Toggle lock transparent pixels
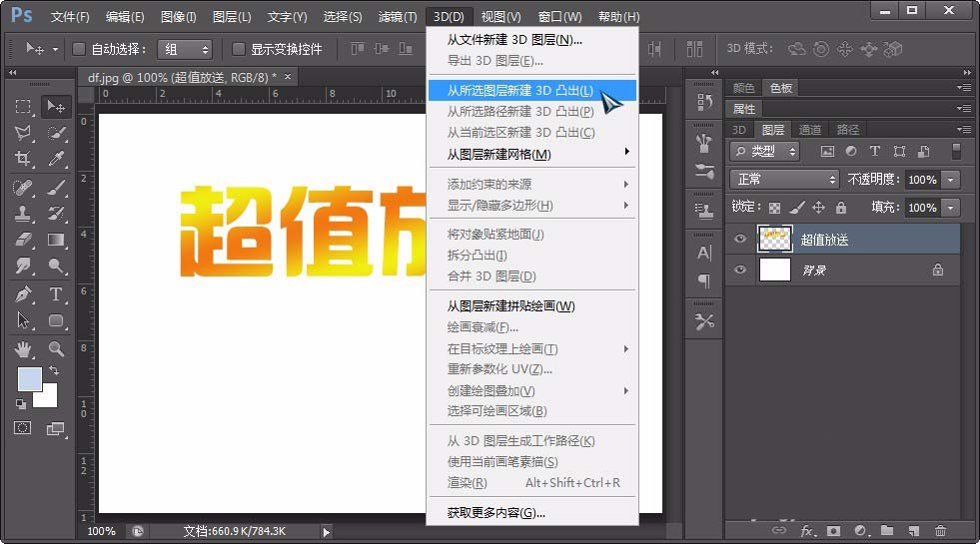980x544 pixels. (774, 208)
